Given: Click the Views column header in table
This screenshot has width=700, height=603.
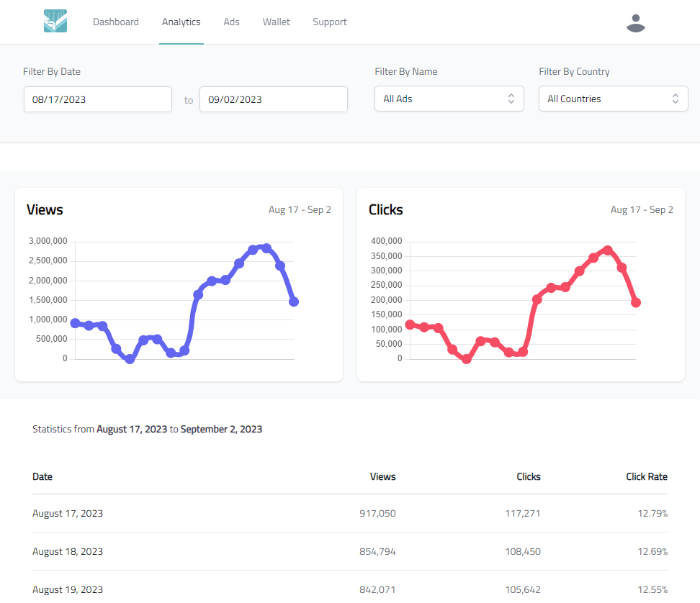Looking at the screenshot, I should pos(382,476).
